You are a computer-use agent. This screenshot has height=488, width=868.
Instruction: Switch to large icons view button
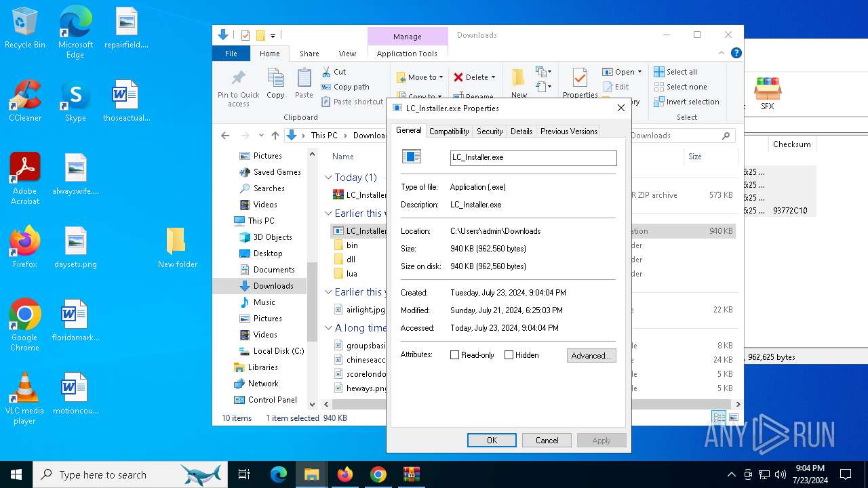[x=733, y=418]
